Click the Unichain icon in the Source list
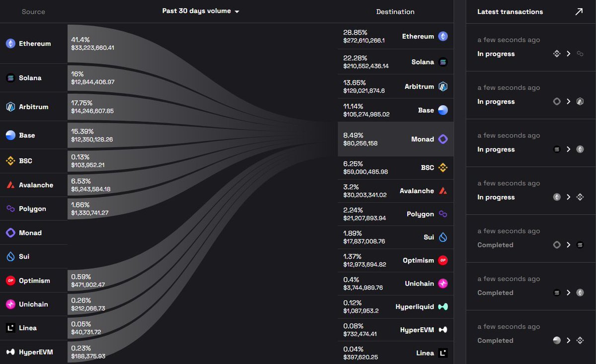This screenshot has height=364, width=596. tap(10, 304)
